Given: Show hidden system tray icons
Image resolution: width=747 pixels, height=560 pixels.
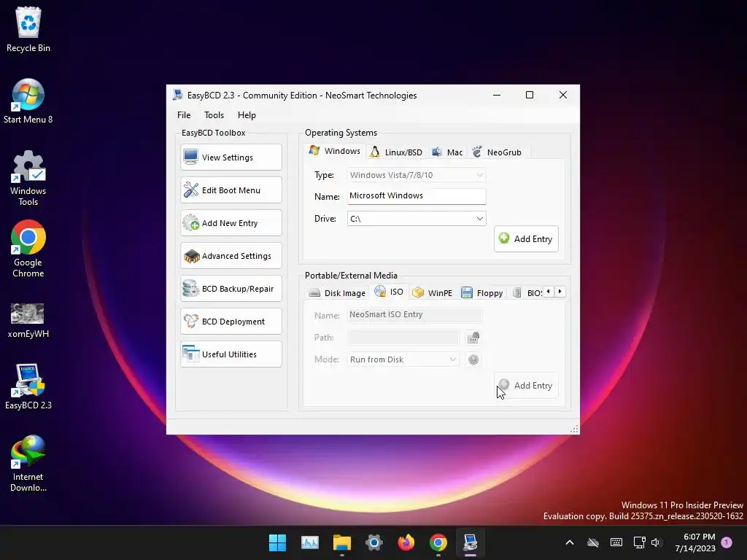Looking at the screenshot, I should [x=569, y=542].
